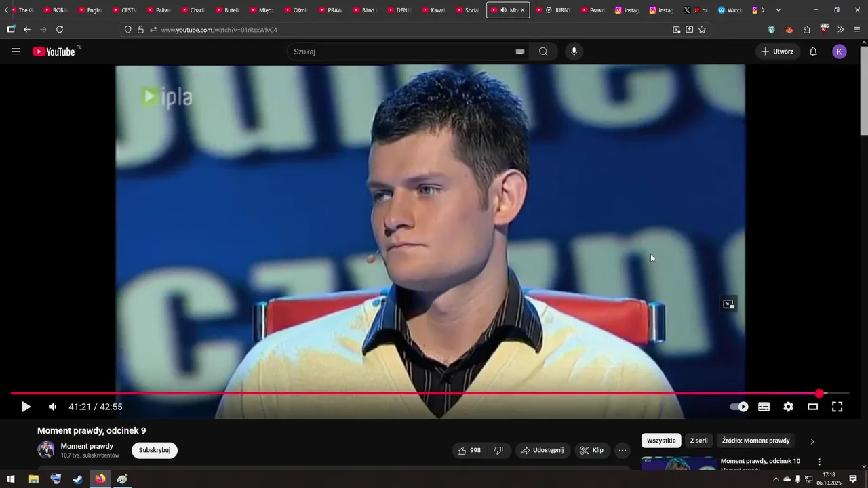Enter fullscreen mode
This screenshot has height=488, width=868.
click(x=837, y=407)
